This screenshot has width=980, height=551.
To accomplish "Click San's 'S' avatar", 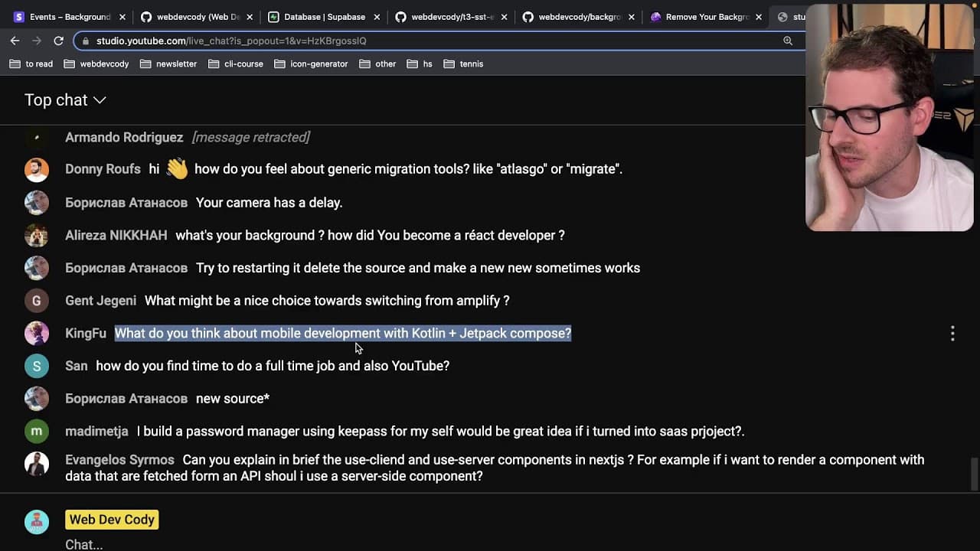I will tap(36, 366).
